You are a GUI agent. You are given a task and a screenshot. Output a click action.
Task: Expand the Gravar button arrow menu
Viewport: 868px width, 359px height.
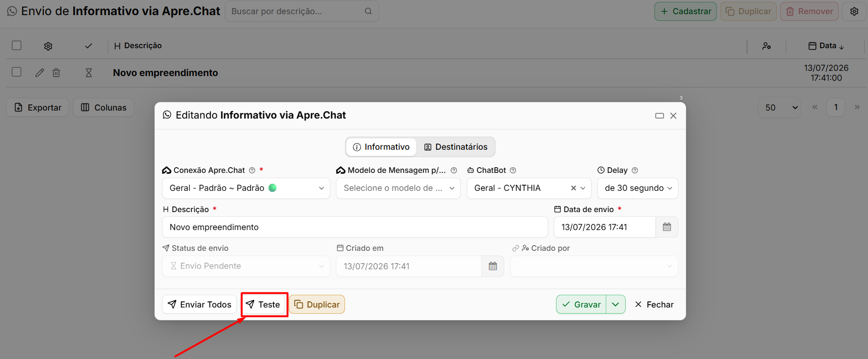[x=616, y=305]
